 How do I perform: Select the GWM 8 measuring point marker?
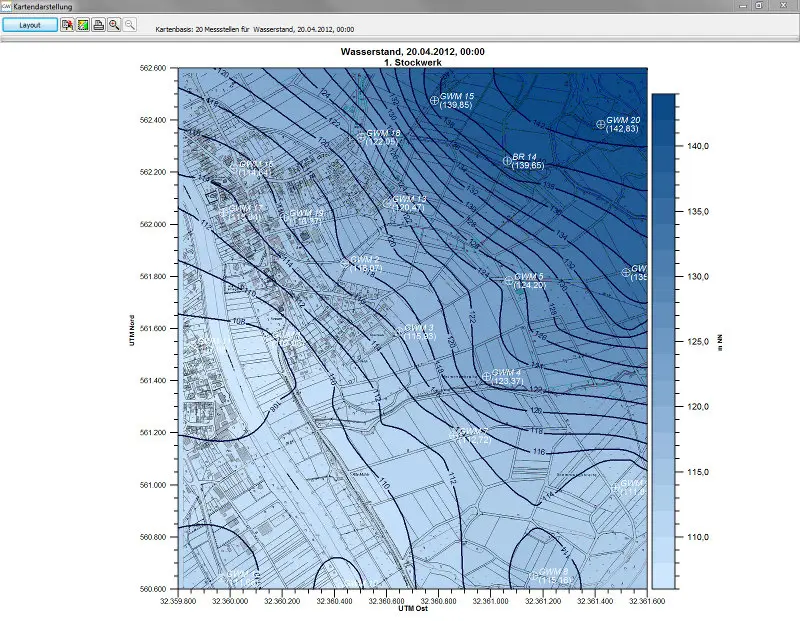[533, 576]
